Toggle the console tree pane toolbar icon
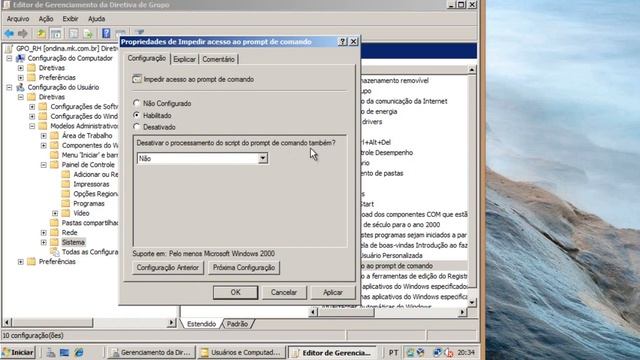This screenshot has width=640, height=360. point(56,33)
